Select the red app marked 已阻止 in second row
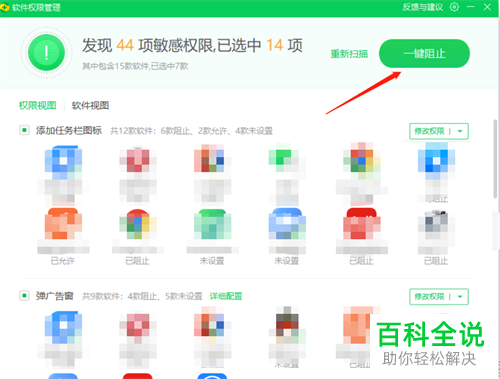This screenshot has width=500, height=379. 362,224
